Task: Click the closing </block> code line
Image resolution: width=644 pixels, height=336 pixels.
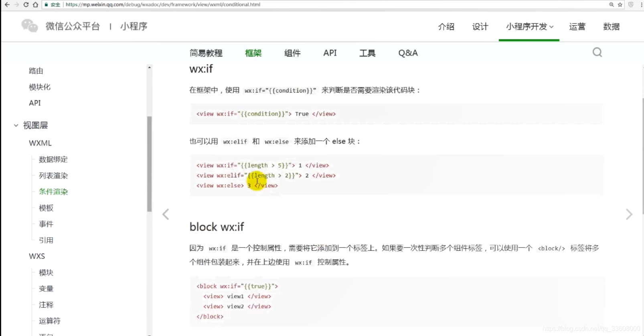Action: (x=210, y=316)
